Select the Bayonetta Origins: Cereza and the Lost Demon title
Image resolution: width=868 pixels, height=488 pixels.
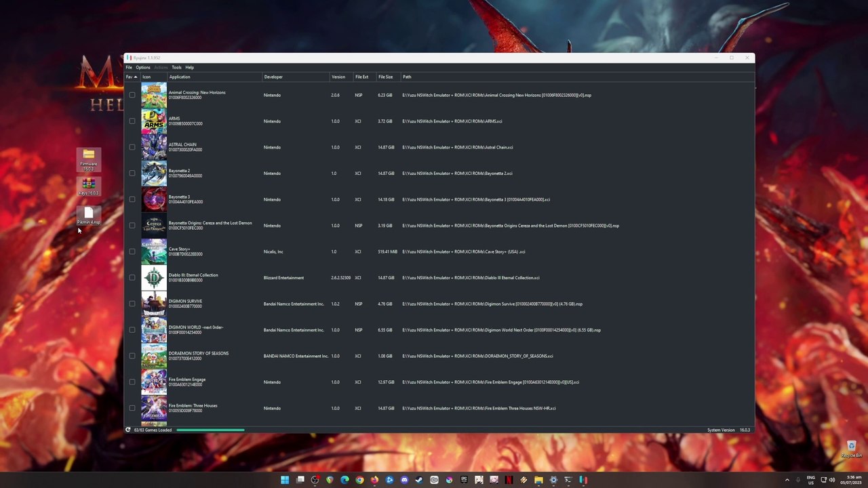point(210,223)
